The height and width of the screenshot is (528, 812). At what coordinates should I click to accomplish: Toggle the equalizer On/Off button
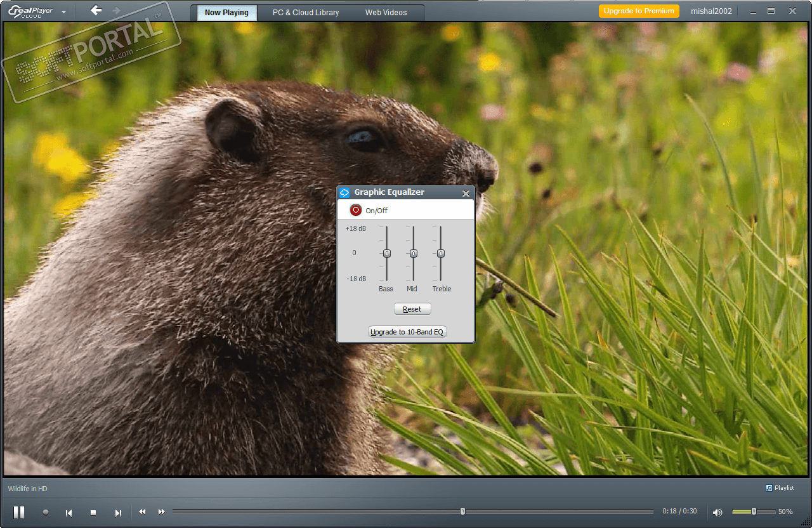[x=356, y=210]
